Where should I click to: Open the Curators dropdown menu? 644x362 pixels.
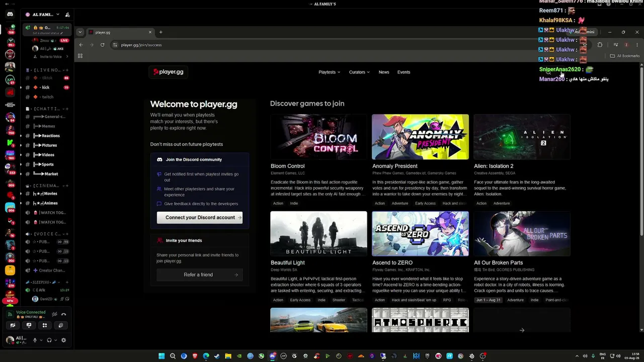(359, 72)
